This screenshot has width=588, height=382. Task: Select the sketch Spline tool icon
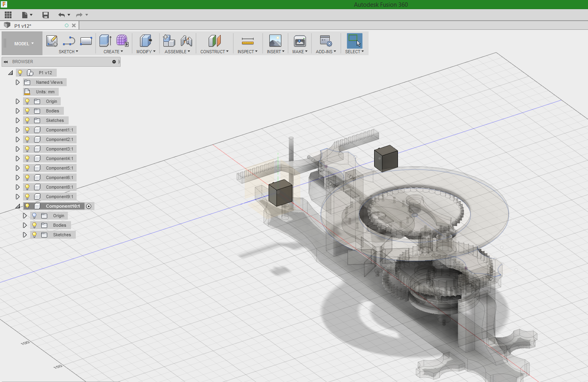click(69, 41)
